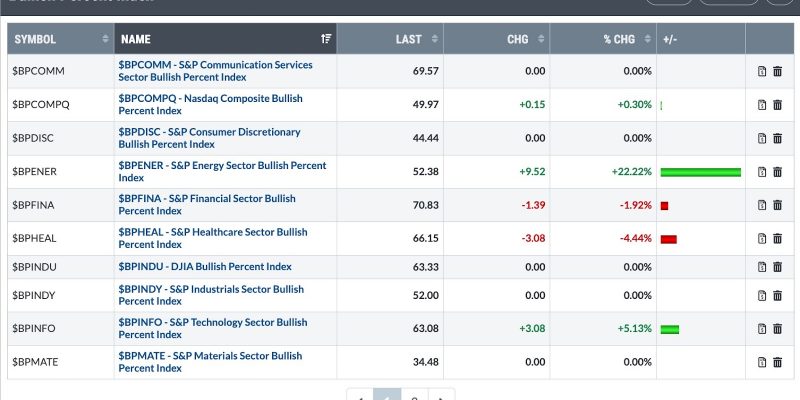Viewport: 800px width, 400px height.
Task: Open notes icon for $BPDISC row
Action: coord(762,138)
